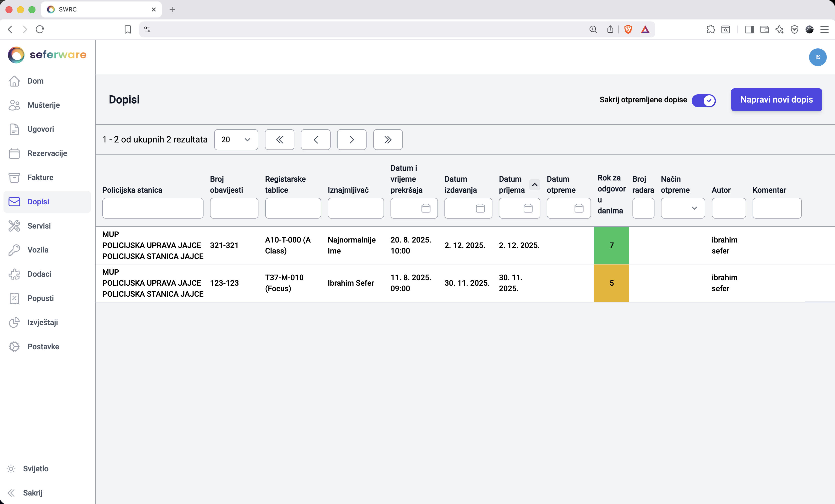Toggle Sakrij otpremljene dopise switch
This screenshot has width=835, height=504.
click(x=703, y=100)
